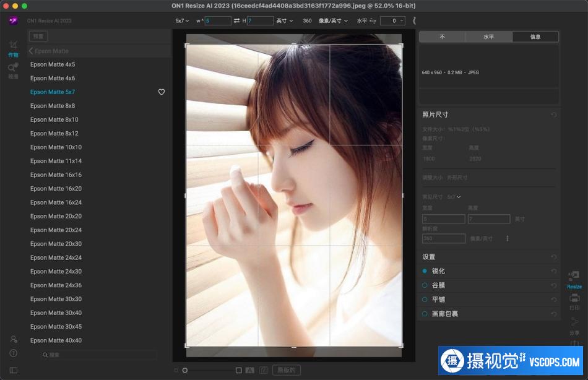Screen dimensions: 588x380
Task: Click the small fit-zoom icon below canvas
Action: click(176, 370)
